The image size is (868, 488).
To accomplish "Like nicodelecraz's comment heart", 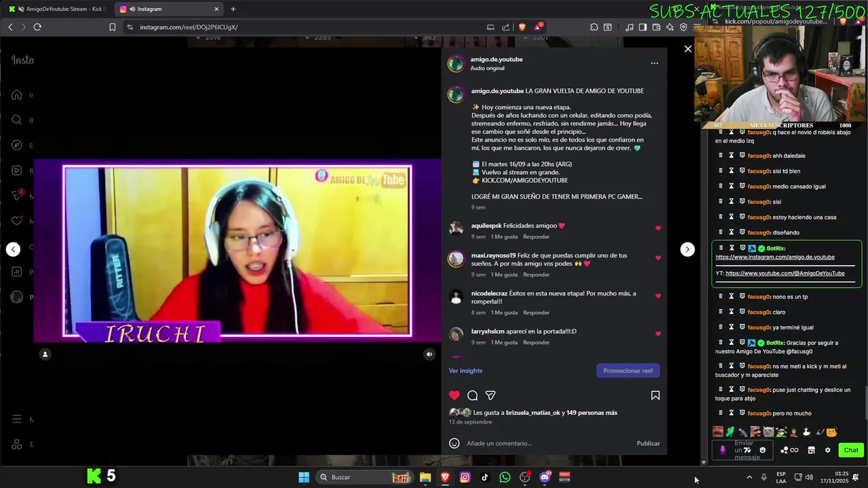I will point(658,296).
